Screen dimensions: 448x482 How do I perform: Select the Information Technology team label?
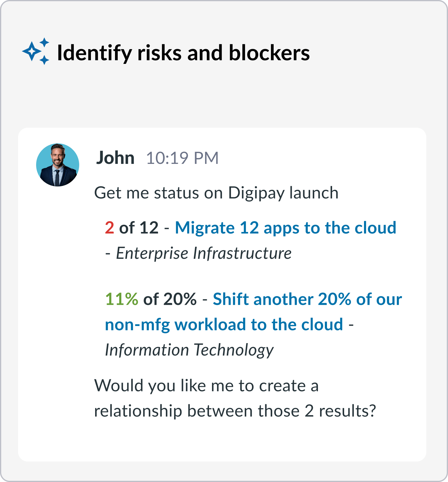(x=189, y=350)
